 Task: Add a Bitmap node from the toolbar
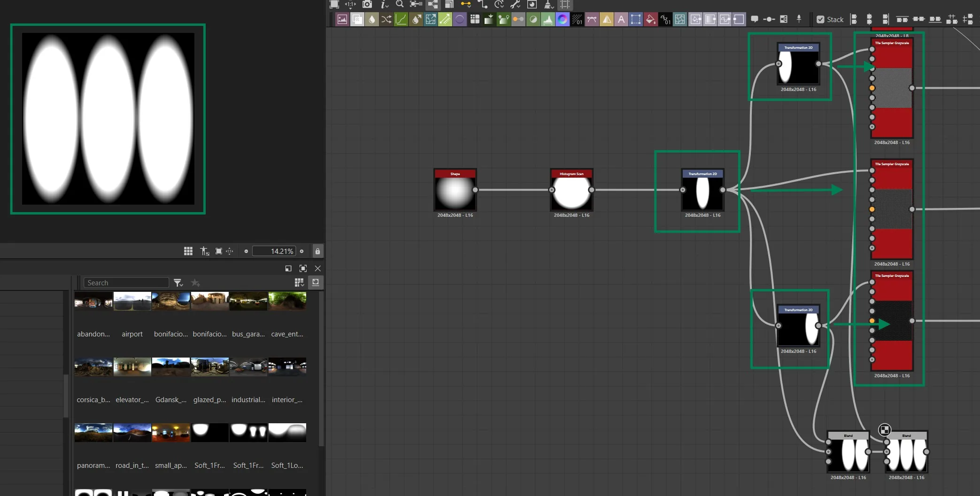pos(342,19)
